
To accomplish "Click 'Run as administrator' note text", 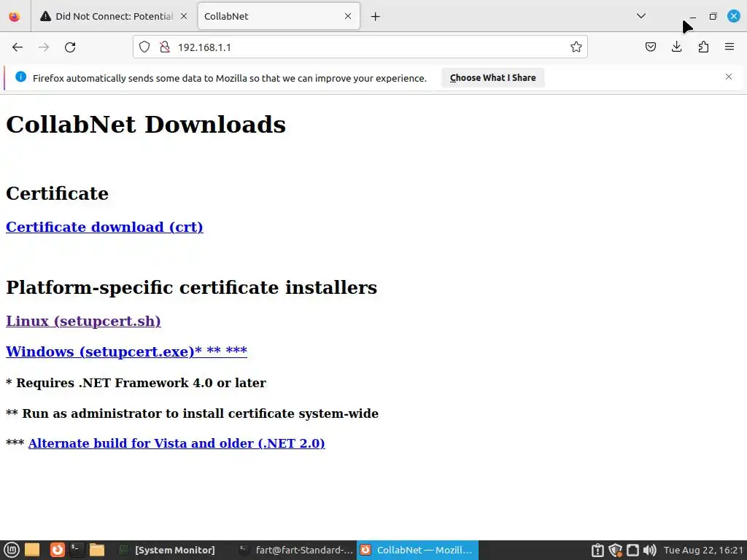I will pyautogui.click(x=192, y=413).
